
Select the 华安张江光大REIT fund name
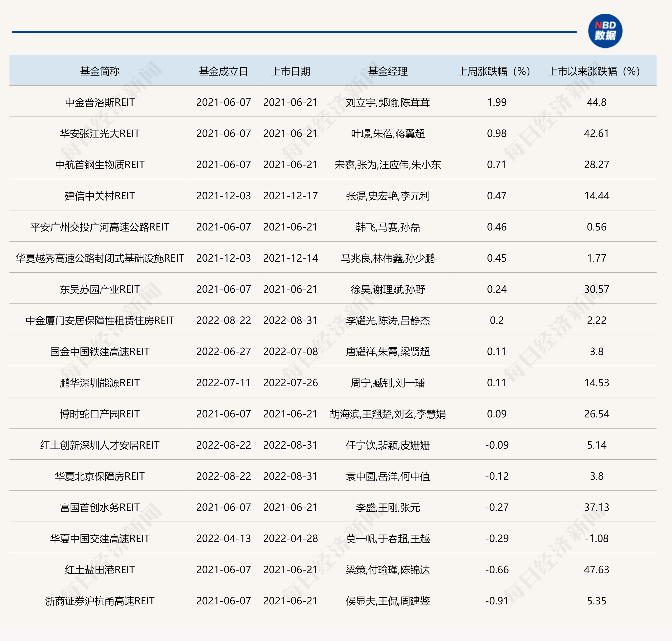pyautogui.click(x=100, y=133)
